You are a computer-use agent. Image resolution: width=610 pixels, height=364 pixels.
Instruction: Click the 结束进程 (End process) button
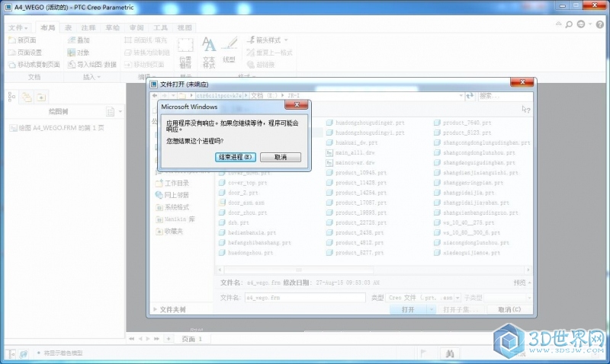(236, 157)
